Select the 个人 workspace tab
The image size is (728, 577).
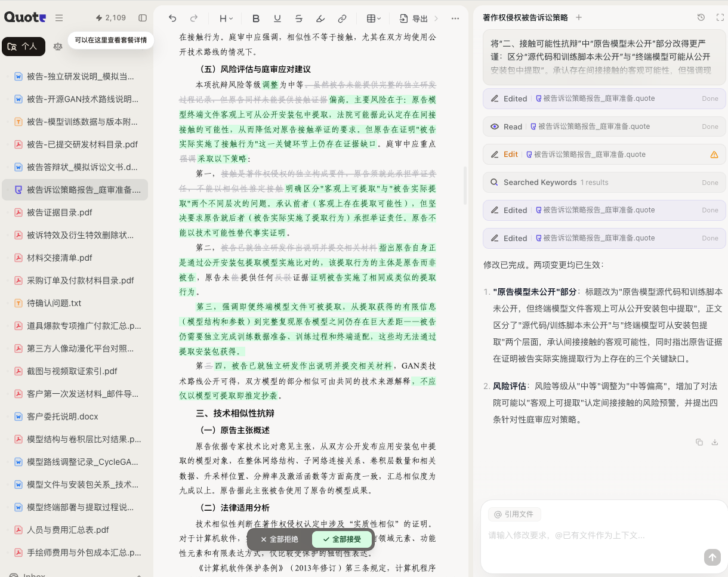23,46
